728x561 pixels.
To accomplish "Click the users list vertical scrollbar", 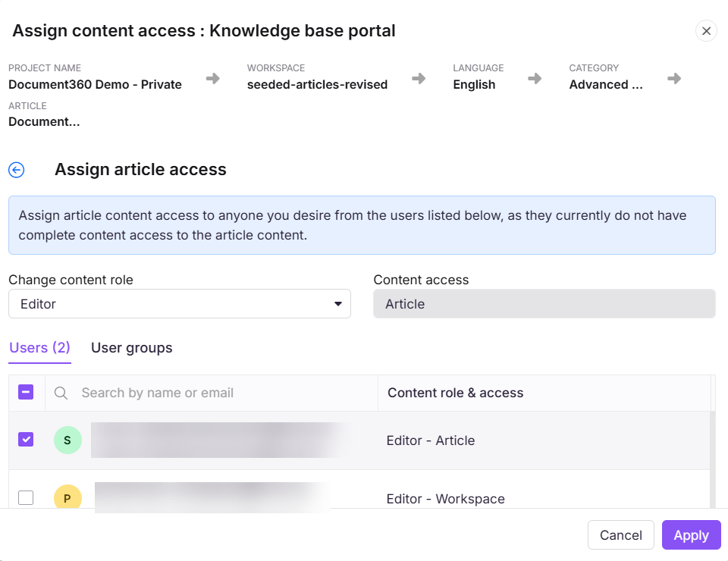I will (x=713, y=459).
